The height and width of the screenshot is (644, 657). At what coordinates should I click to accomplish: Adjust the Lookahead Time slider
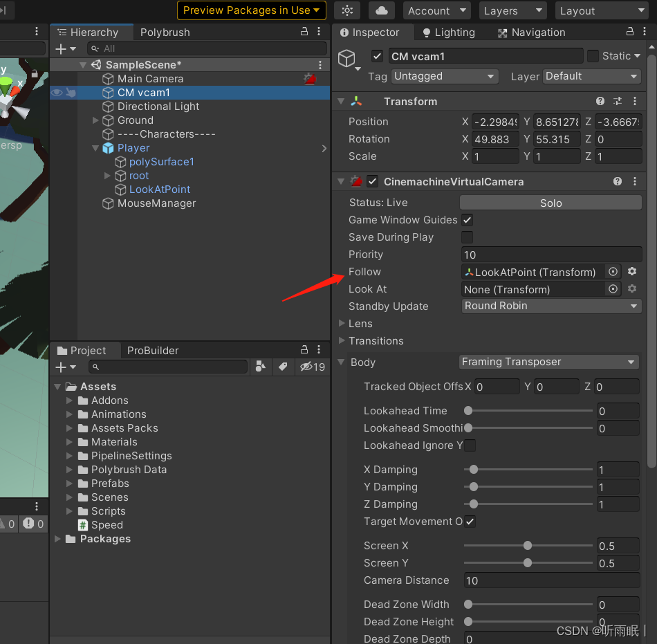point(528,411)
